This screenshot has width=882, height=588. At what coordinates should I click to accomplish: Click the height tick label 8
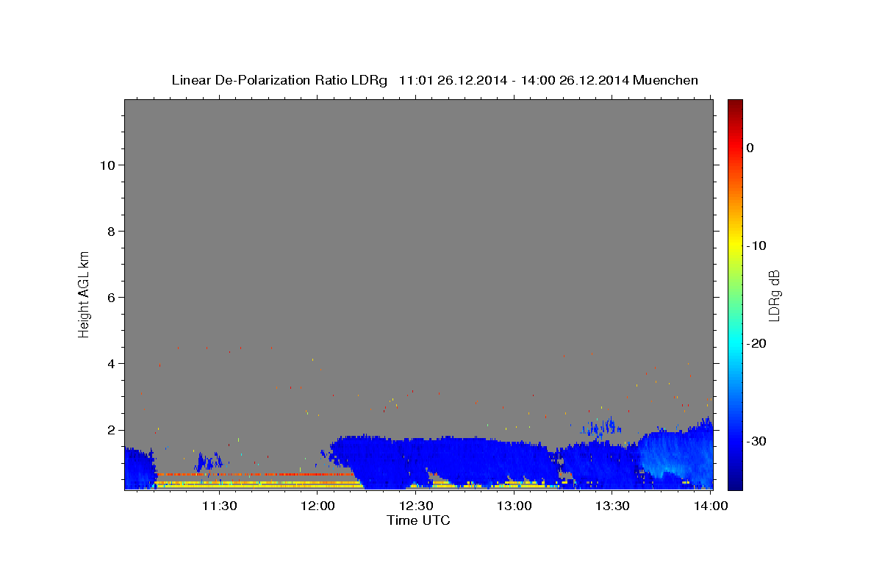[x=112, y=231]
